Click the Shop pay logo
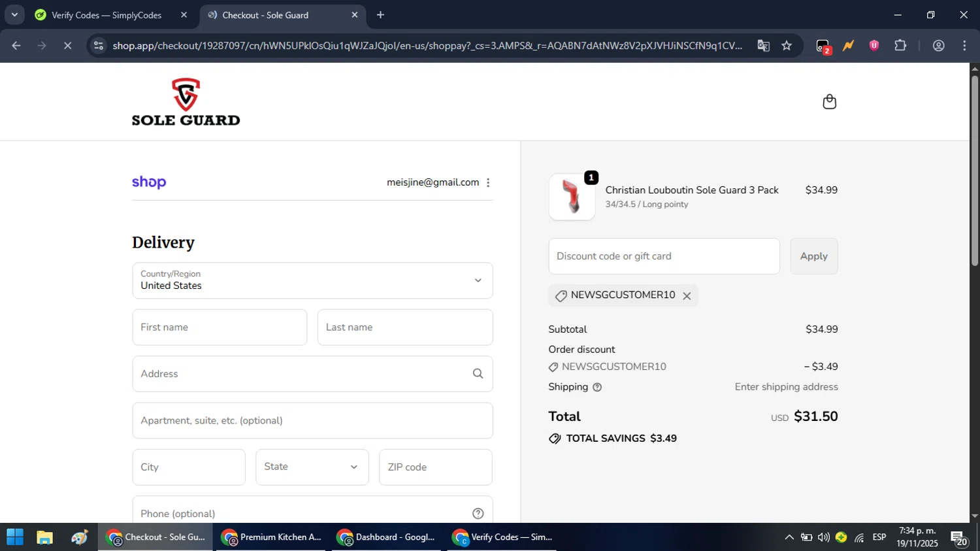The width and height of the screenshot is (980, 551). [x=149, y=182]
